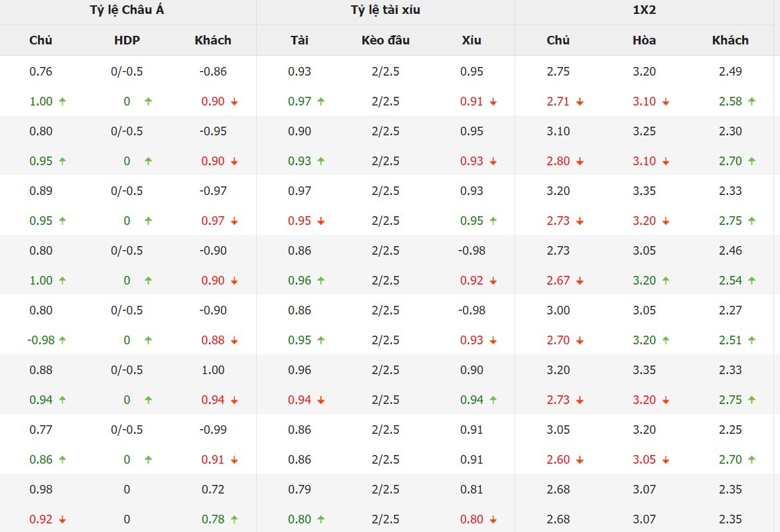Click the 3.07 draw odds in bottom row

[x=644, y=519]
